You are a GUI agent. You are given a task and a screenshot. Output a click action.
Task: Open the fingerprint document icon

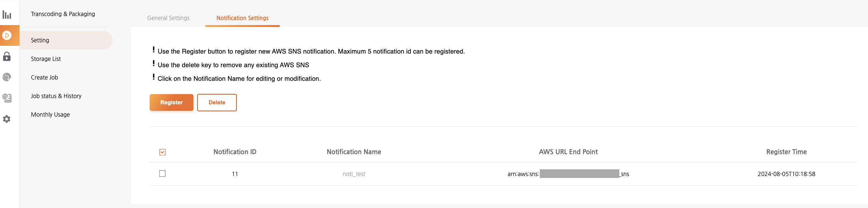point(7,98)
